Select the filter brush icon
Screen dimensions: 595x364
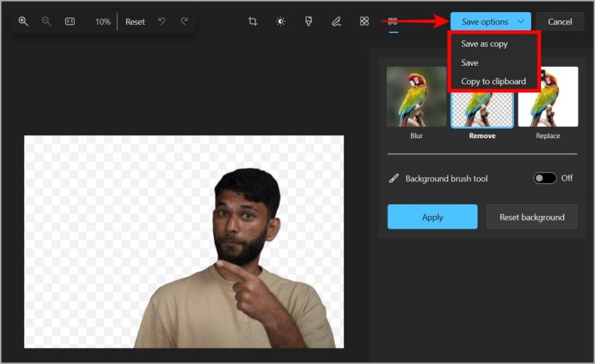click(x=309, y=21)
